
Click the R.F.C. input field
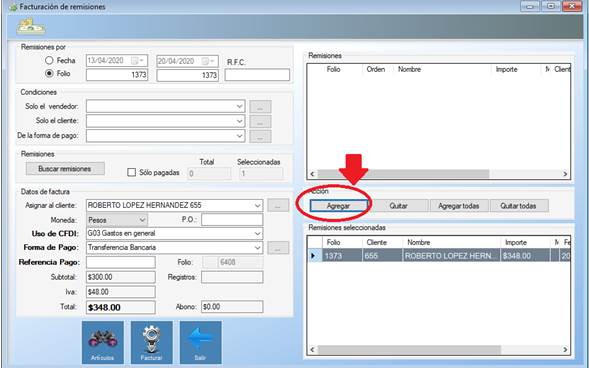[257, 75]
